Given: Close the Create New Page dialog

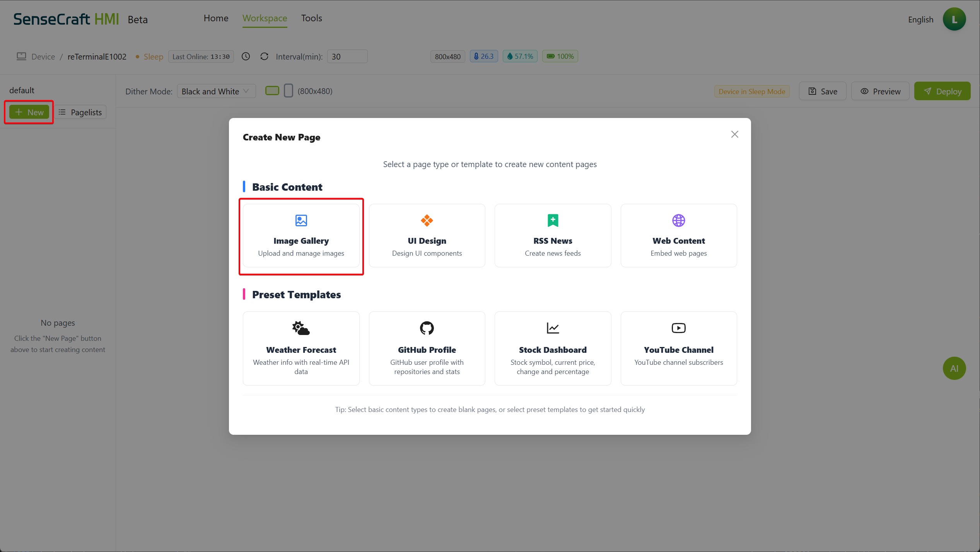Looking at the screenshot, I should tap(734, 134).
